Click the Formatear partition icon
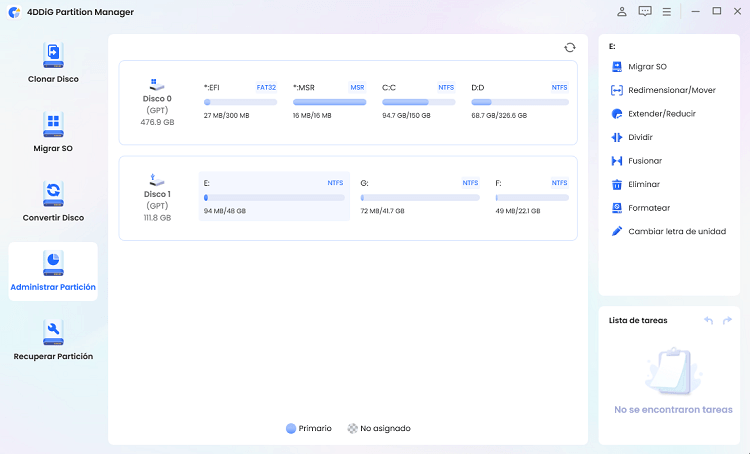 click(x=618, y=208)
